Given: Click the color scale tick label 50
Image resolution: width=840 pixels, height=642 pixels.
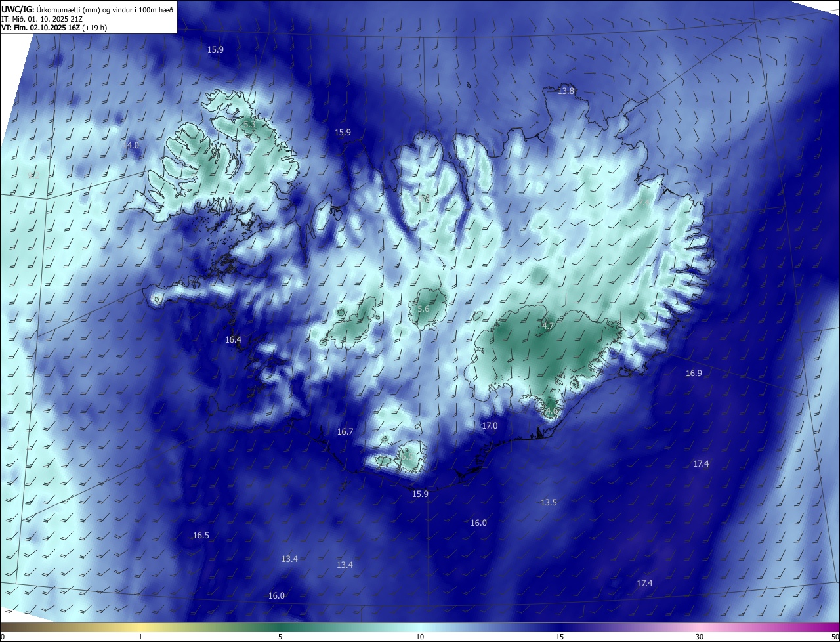Looking at the screenshot, I should pos(835,637).
